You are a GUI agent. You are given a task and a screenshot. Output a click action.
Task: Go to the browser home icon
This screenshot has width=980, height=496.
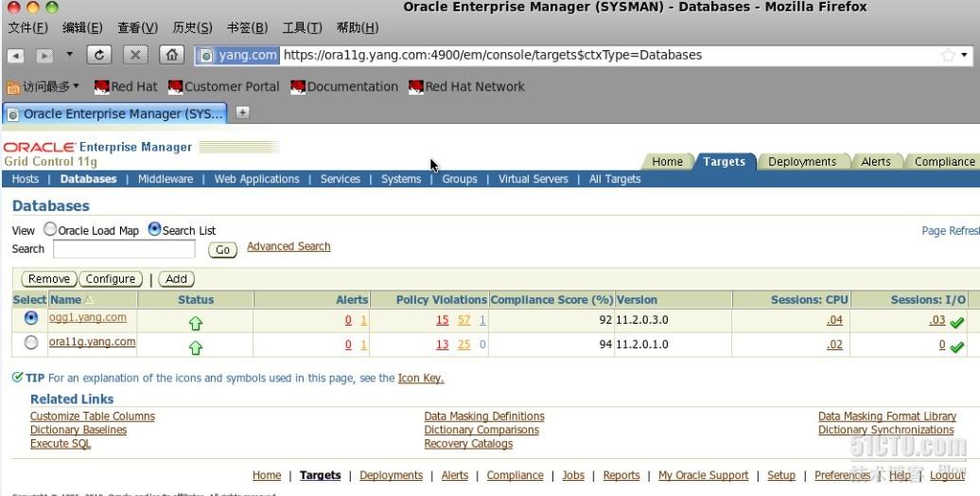click(171, 55)
